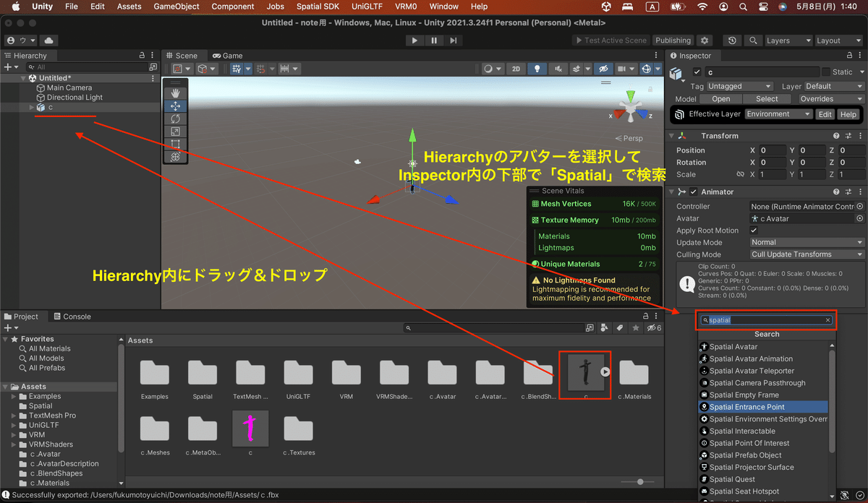Screen dimensions: 868x503
Task: Toggle Apply Root Motion checkbox
Action: [754, 231]
